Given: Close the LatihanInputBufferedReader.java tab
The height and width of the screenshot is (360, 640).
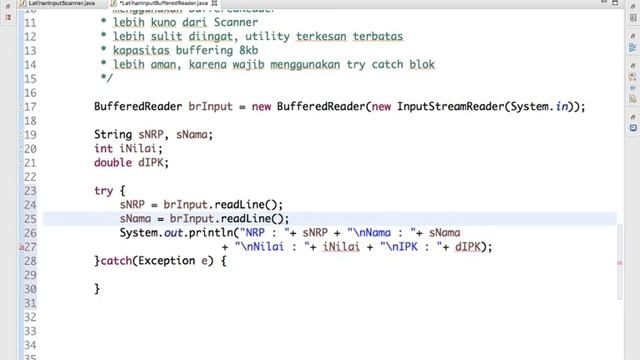Looking at the screenshot, I should pos(214,3).
